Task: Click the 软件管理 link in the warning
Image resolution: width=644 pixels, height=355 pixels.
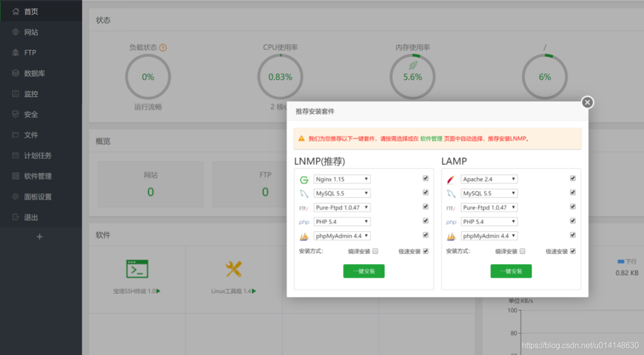Action: pyautogui.click(x=431, y=139)
